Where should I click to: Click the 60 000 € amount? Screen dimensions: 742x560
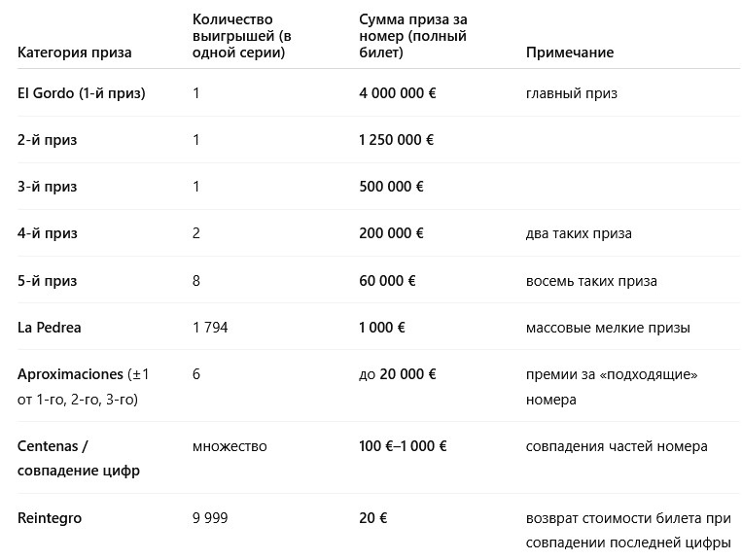[x=387, y=281]
